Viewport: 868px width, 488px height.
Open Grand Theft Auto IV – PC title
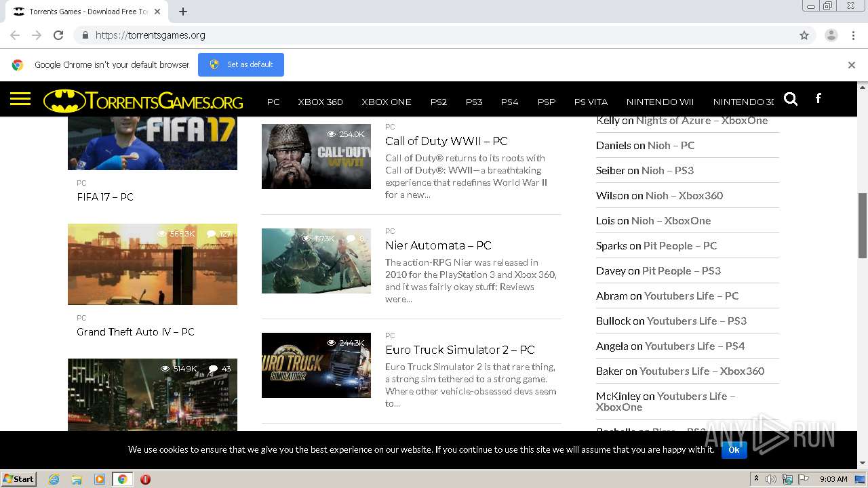click(136, 332)
